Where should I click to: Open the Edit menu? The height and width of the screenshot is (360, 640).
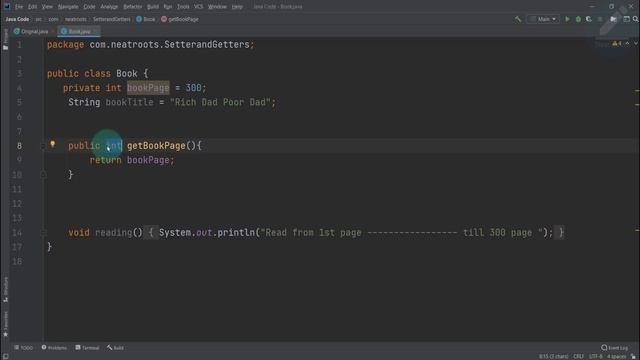(x=32, y=7)
